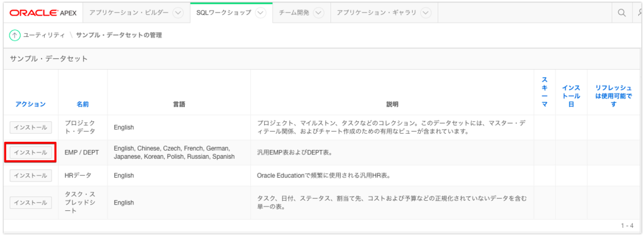Go to ユーティリティ breadcrumb link

(45, 35)
